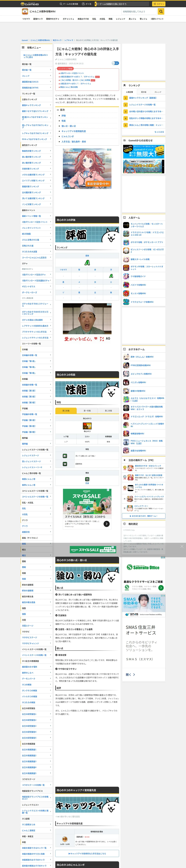Click にゃんこ大戦争攻略wikiトップに戻る link
This screenshot has height=868, width=186.
(36, 56)
